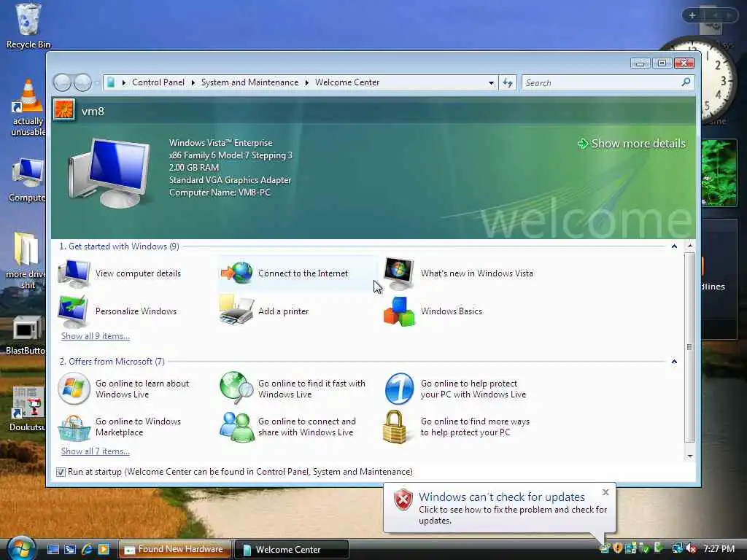
Task: Open View computer details icon
Action: click(74, 273)
